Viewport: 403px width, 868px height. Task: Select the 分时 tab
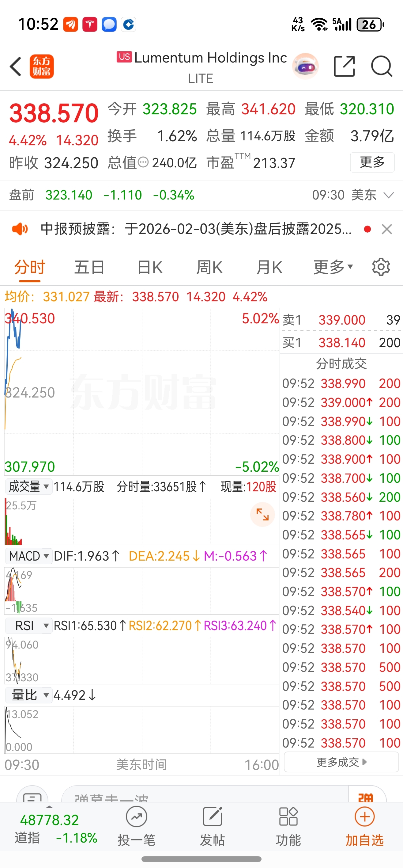pyautogui.click(x=30, y=267)
